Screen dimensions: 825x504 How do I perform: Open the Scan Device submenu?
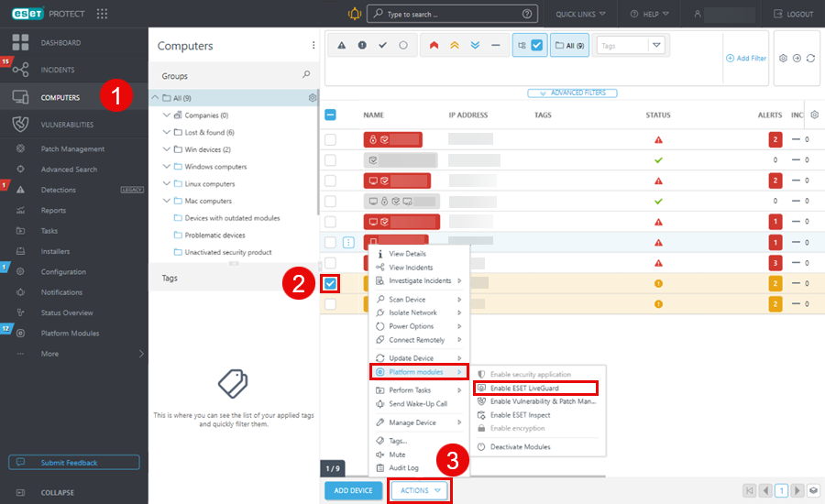418,300
